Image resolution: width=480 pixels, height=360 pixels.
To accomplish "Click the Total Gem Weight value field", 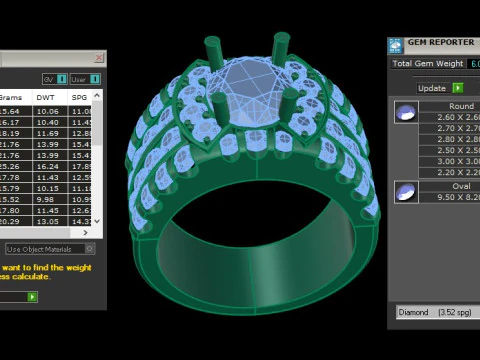I will [x=474, y=64].
